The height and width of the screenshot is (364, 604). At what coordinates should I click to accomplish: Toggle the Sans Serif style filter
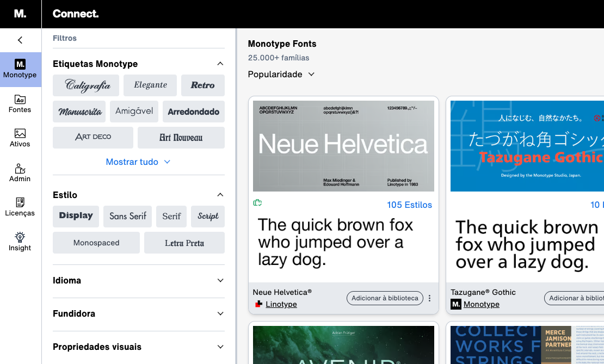[128, 216]
